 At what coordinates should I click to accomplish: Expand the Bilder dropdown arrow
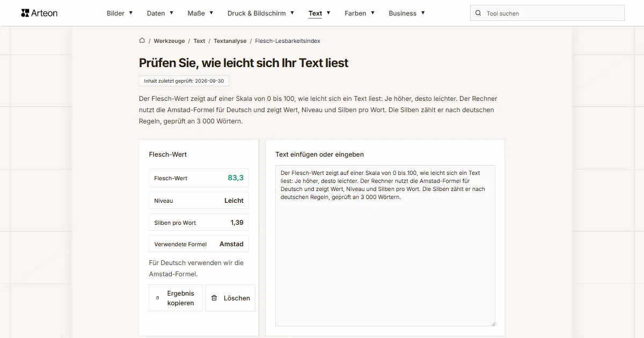(x=130, y=13)
